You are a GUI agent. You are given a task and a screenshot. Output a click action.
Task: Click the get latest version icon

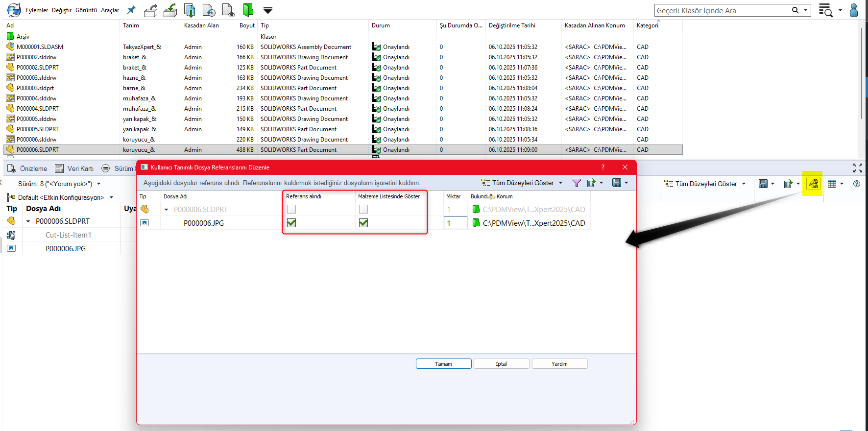click(190, 10)
